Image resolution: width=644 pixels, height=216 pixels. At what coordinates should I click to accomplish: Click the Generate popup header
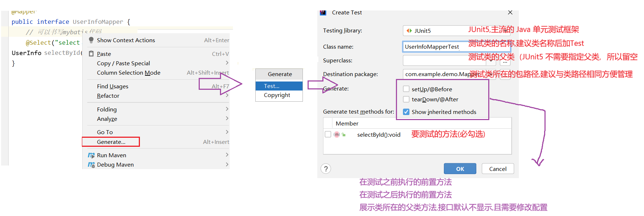(280, 74)
